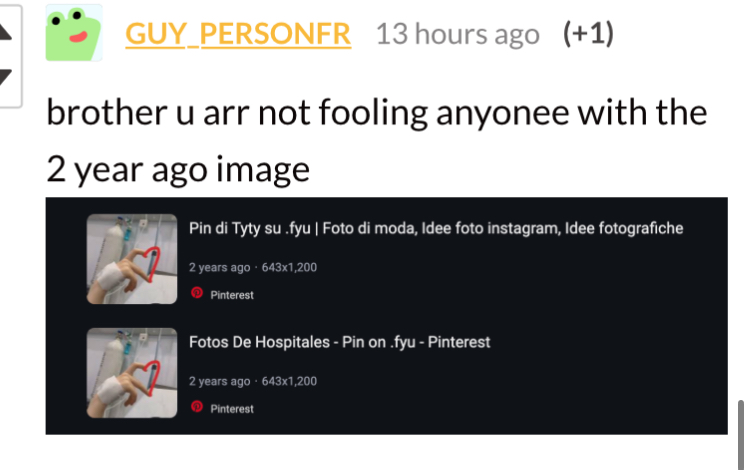Click the comment text starting with brother
This screenshot has height=470, width=750.
pyautogui.click(x=376, y=141)
